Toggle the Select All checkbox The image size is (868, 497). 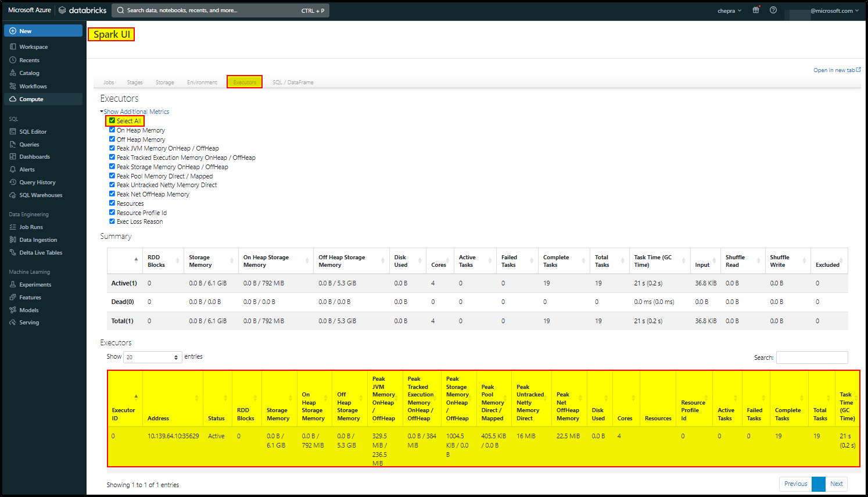pos(112,121)
